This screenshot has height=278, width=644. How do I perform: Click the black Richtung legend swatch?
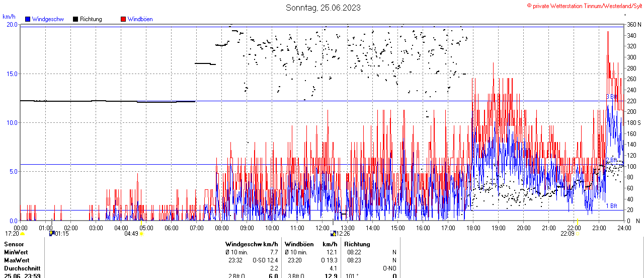click(75, 19)
